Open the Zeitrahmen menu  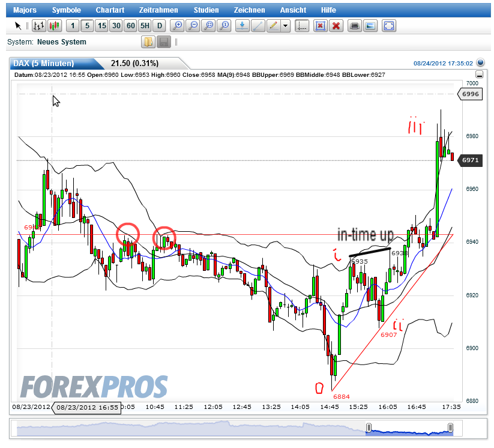158,10
